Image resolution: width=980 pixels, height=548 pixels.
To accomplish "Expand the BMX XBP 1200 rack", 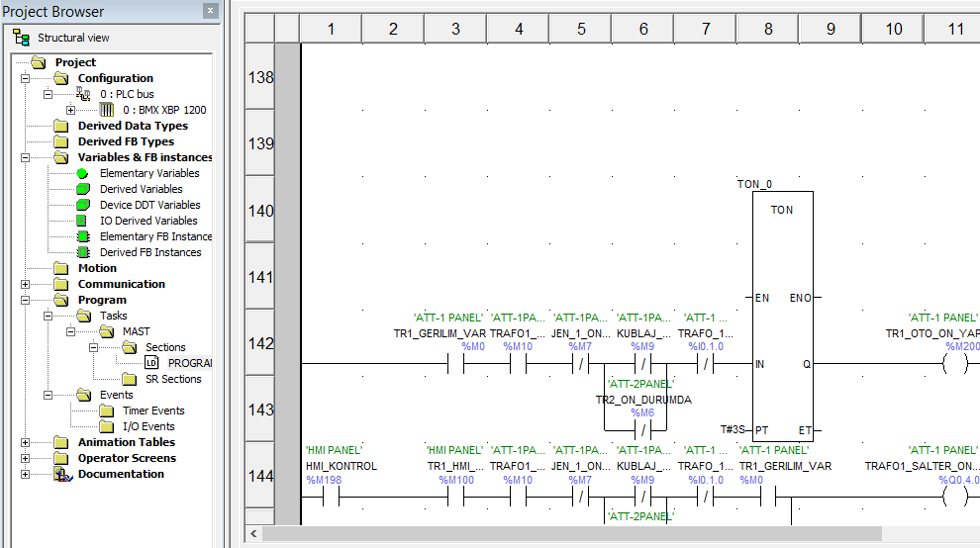I will click(x=70, y=110).
